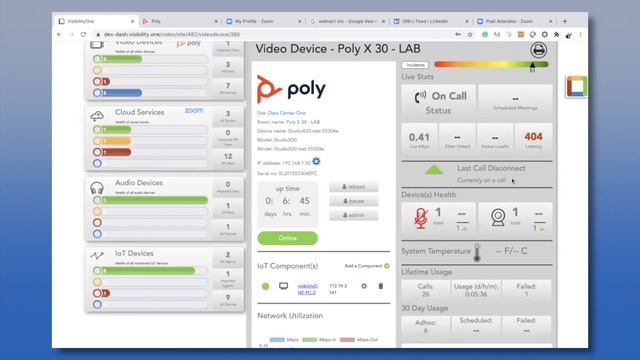Select yellow status circle in Cloud Services
Viewport: 640px width, 360px height.
point(97,141)
